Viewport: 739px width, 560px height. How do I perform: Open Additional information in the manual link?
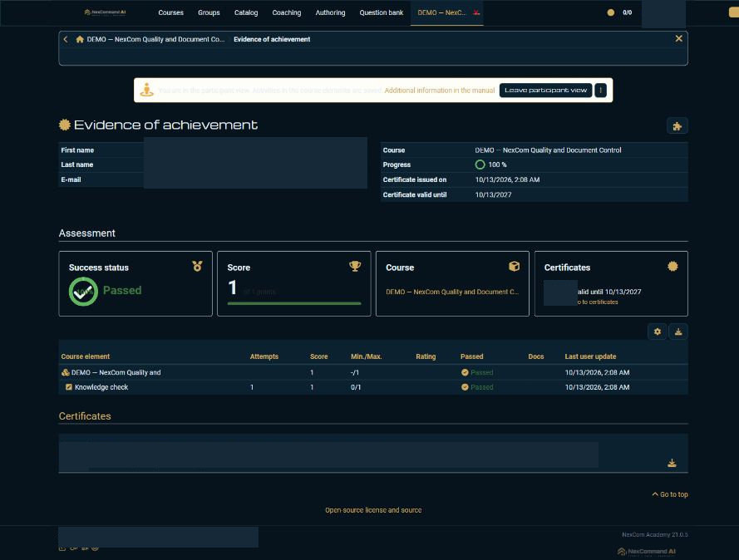(x=440, y=91)
